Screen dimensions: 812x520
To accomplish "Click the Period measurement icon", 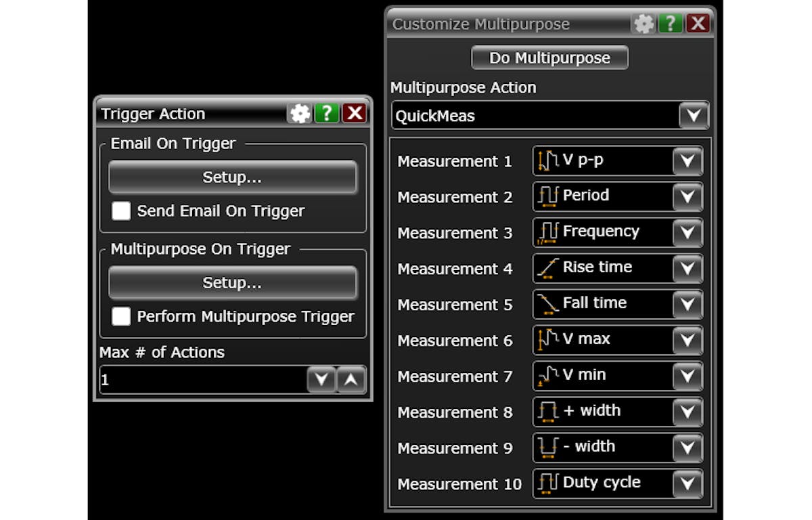I will click(x=549, y=196).
